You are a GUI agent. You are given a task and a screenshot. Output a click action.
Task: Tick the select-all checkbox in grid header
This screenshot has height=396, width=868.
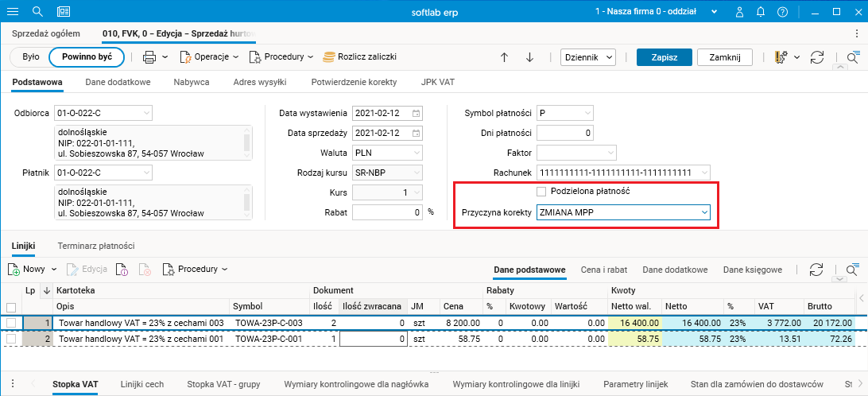point(10,307)
